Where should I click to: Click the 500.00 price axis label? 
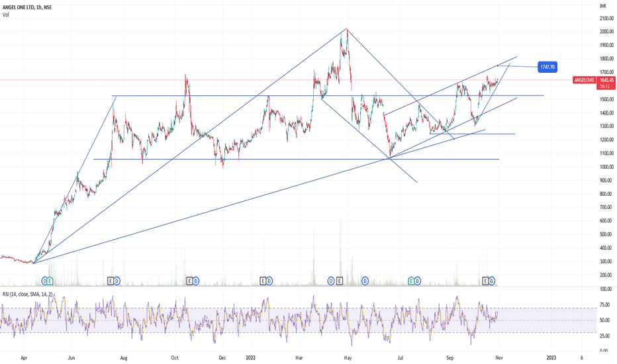point(606,234)
